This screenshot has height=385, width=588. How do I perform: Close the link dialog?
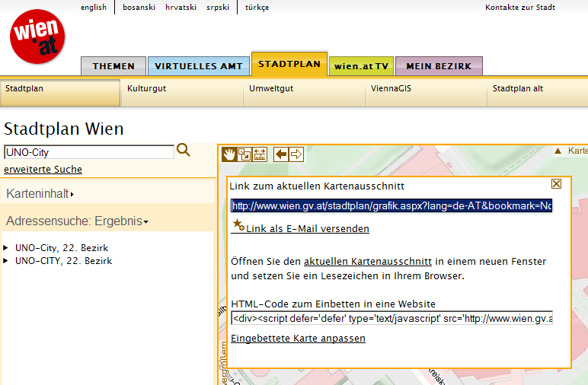click(x=556, y=184)
